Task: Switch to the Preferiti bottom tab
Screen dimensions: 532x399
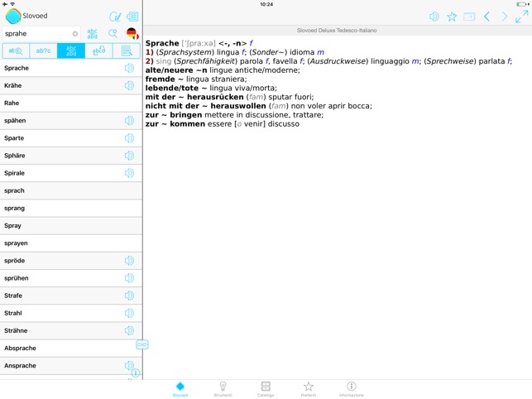Action: (x=309, y=389)
